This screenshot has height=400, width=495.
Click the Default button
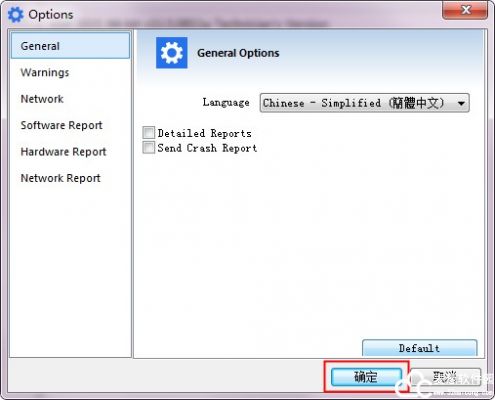[420, 348]
